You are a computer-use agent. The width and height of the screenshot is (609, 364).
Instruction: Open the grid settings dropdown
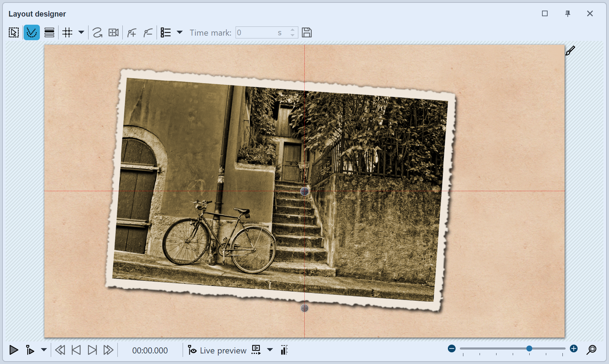point(81,32)
